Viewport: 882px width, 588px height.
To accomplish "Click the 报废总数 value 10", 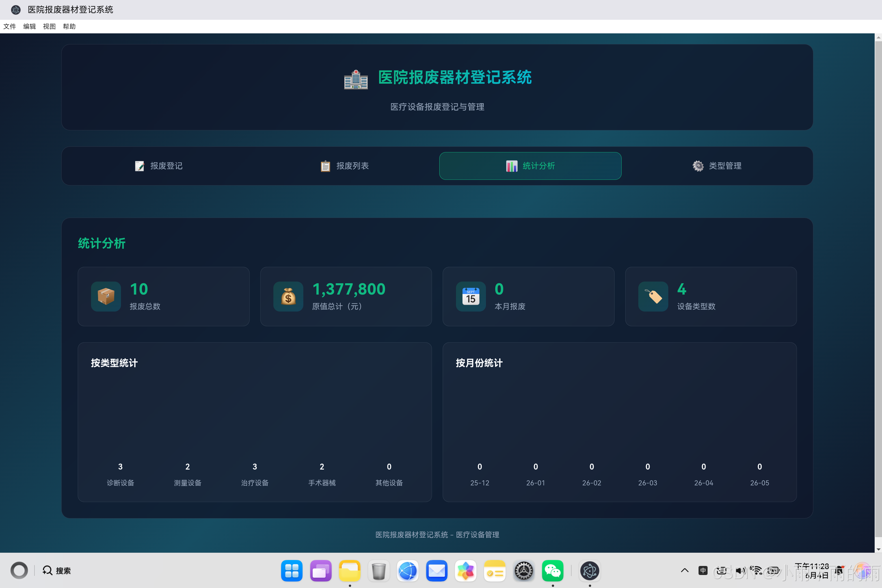I will coord(139,289).
